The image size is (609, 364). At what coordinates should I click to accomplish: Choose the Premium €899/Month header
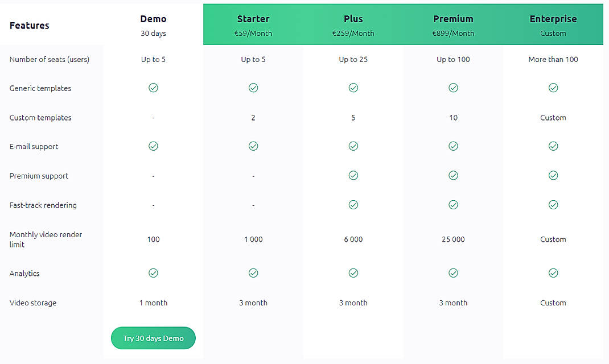[x=453, y=25]
